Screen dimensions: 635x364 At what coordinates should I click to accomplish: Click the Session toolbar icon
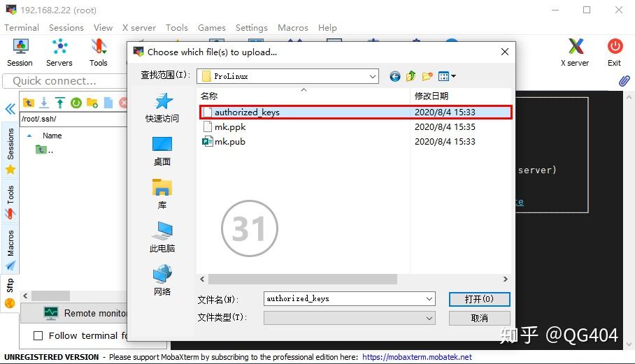20,52
